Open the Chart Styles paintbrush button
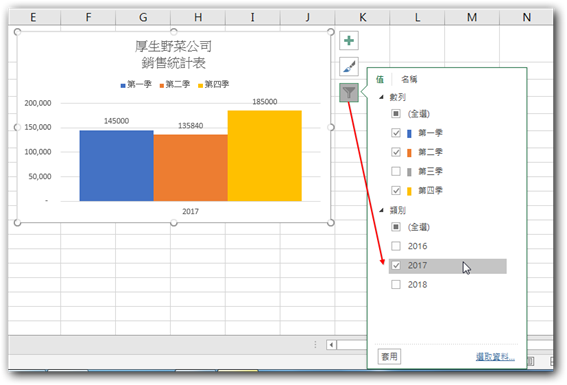 click(x=349, y=67)
